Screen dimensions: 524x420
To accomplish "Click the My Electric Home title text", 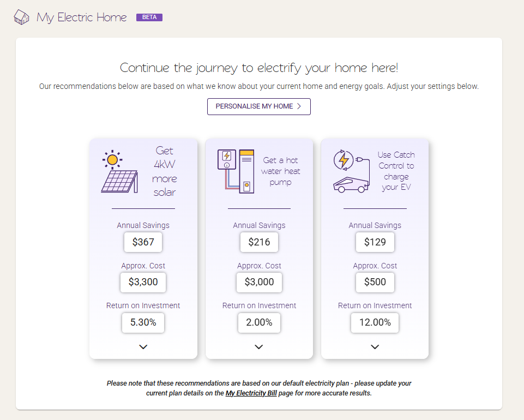I will click(x=82, y=17).
